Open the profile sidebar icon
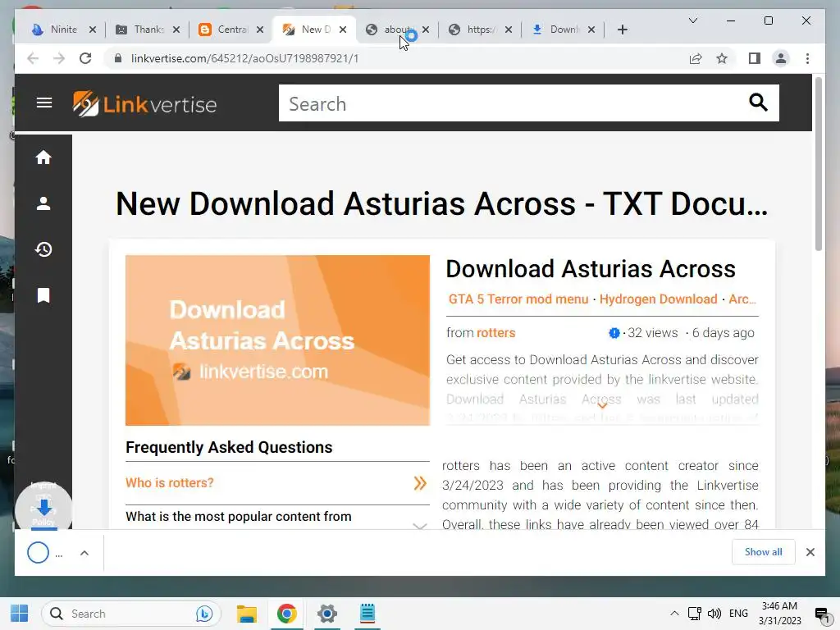 [43, 203]
